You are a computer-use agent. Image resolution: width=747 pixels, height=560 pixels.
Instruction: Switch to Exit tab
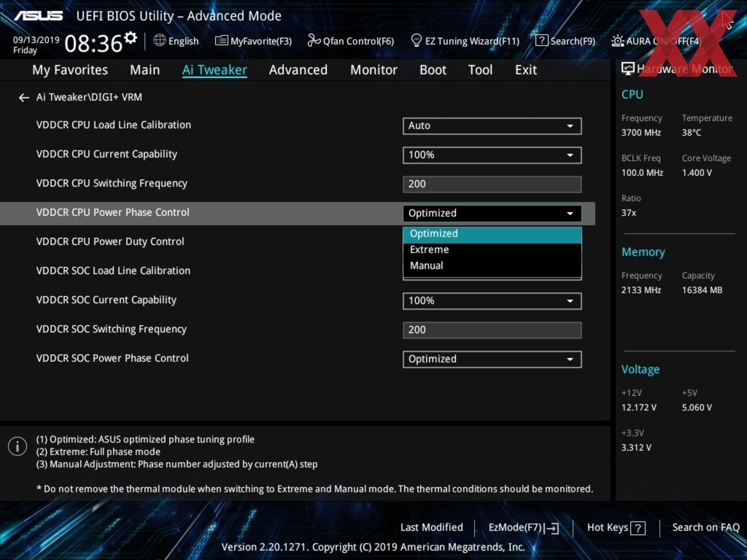click(x=526, y=70)
